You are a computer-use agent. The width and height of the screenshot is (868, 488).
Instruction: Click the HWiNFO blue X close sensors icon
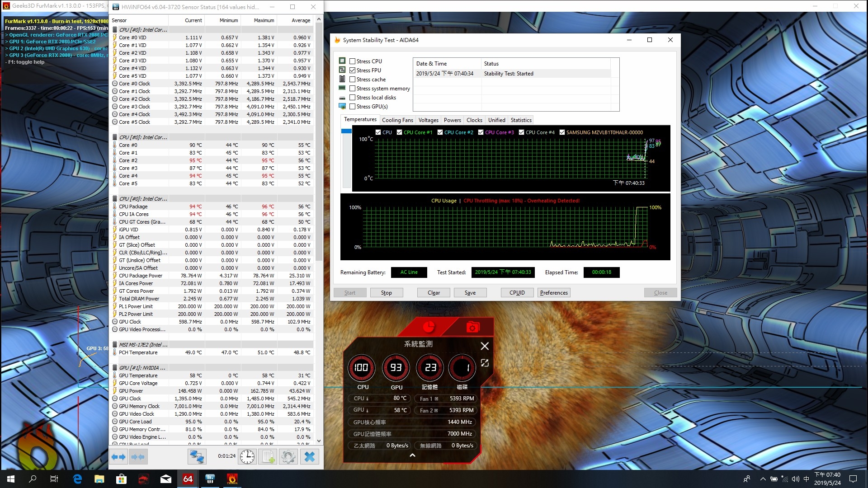(310, 457)
